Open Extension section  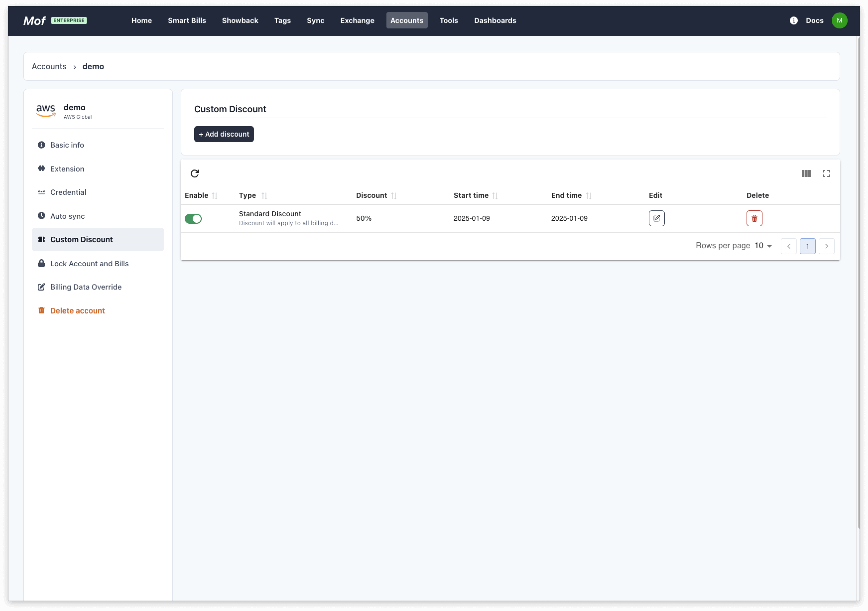(98, 169)
